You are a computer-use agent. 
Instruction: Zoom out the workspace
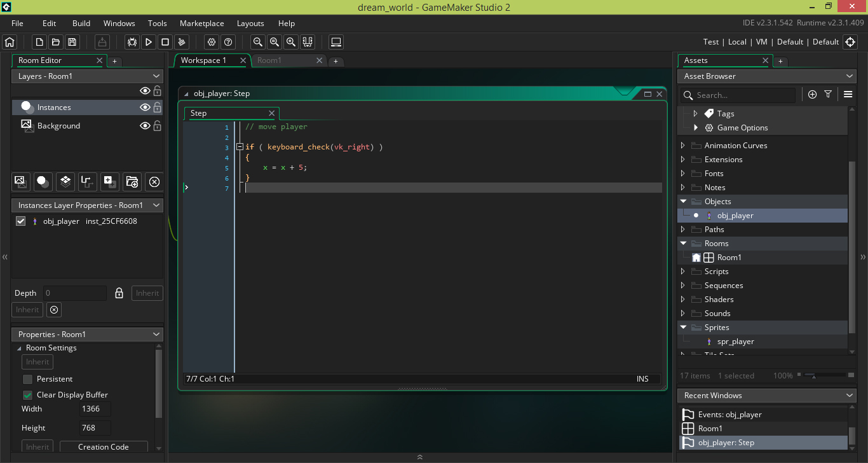pos(258,42)
